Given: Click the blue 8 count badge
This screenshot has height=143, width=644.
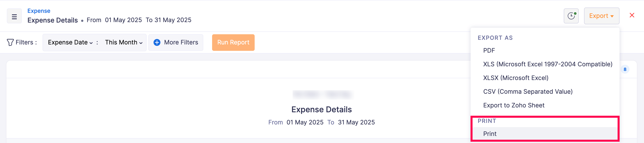Looking at the screenshot, I should (x=625, y=69).
